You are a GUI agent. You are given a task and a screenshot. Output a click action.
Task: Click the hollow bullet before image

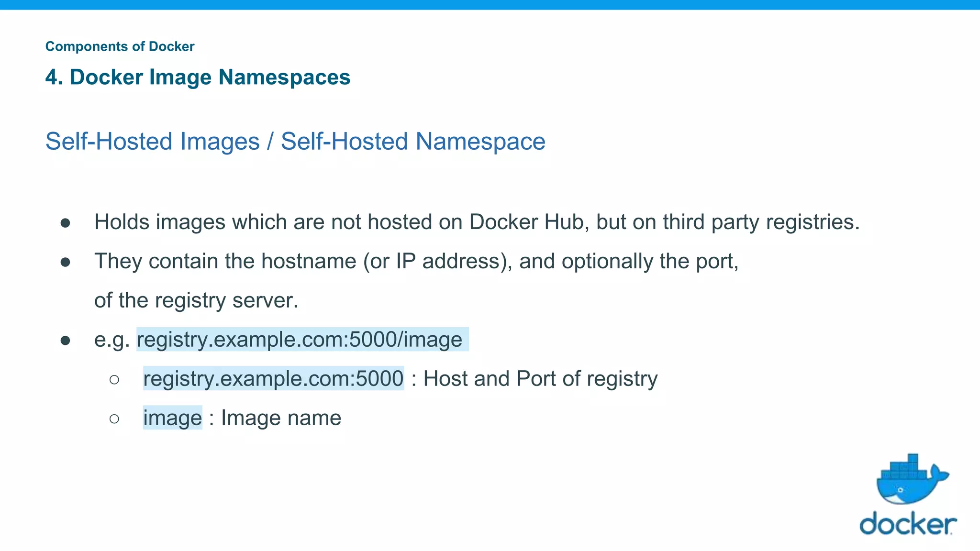[x=114, y=419]
